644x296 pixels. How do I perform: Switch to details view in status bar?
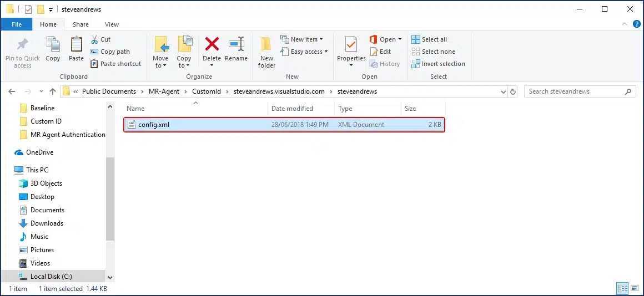[622, 289]
